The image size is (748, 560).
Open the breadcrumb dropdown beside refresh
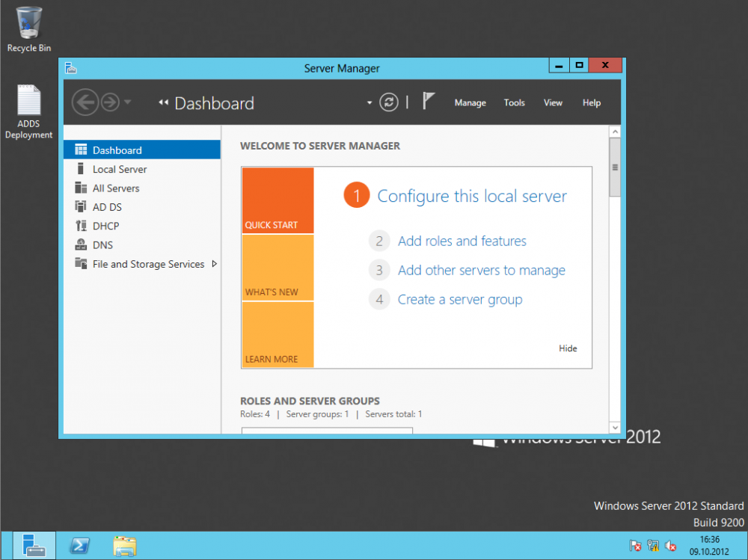(370, 102)
